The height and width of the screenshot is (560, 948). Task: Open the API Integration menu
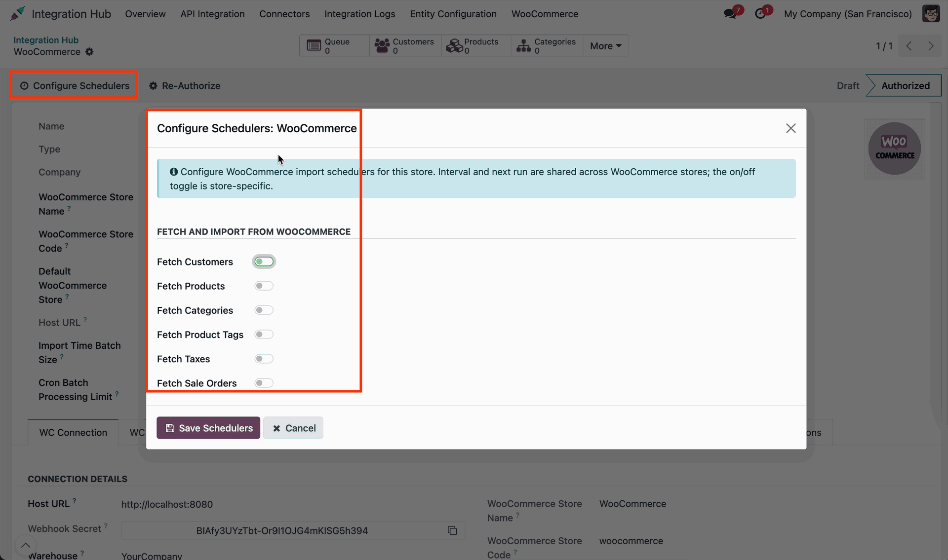212,14
